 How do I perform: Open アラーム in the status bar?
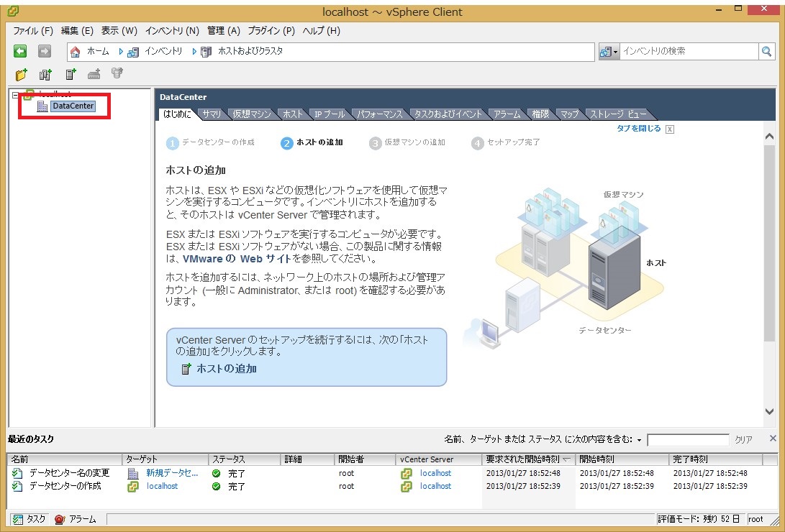[x=76, y=519]
